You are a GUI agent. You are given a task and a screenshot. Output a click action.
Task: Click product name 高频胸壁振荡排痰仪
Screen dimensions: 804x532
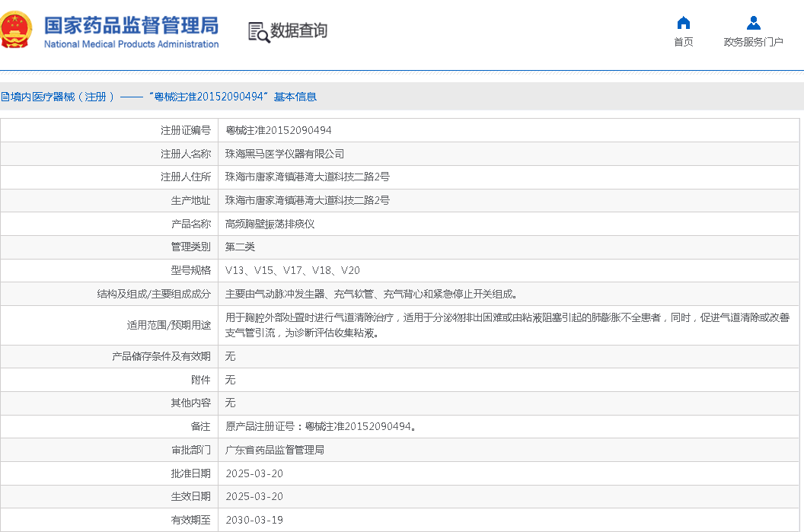[x=270, y=224]
